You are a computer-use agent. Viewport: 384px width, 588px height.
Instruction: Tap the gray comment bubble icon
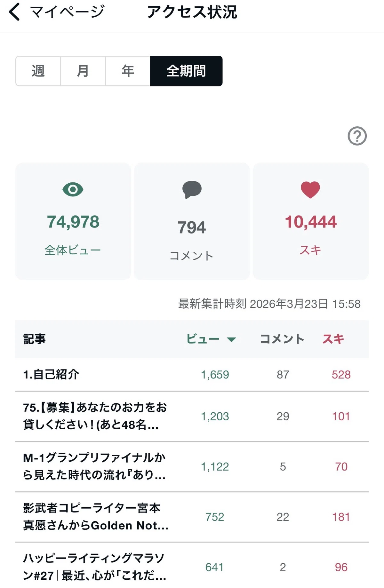point(192,189)
